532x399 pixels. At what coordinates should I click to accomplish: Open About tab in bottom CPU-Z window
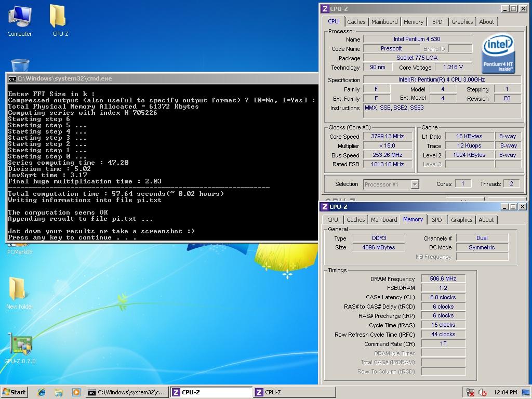(x=486, y=220)
